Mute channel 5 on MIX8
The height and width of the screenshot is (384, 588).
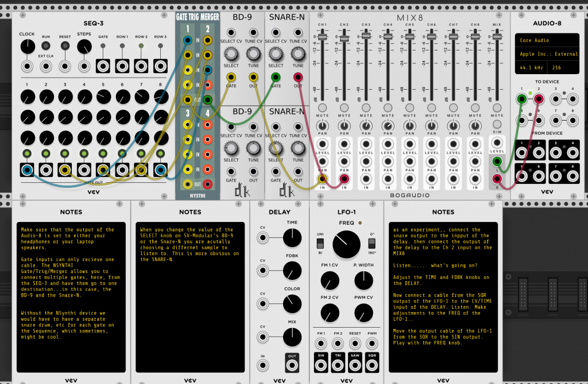point(409,108)
